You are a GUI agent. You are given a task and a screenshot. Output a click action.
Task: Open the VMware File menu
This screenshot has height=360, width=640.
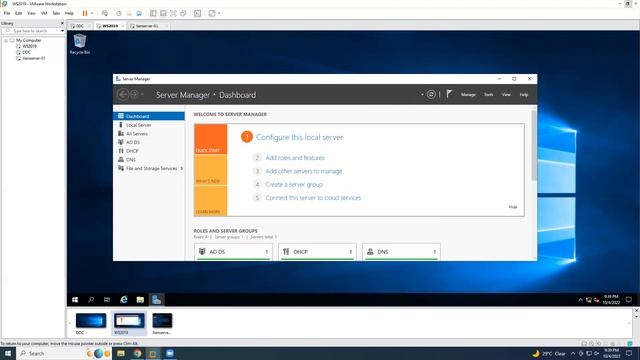tap(7, 13)
